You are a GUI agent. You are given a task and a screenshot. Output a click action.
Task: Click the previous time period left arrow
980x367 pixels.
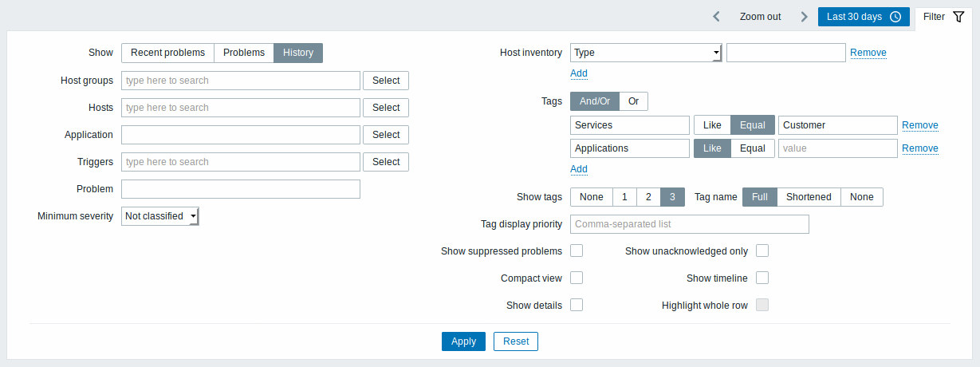[x=716, y=17]
